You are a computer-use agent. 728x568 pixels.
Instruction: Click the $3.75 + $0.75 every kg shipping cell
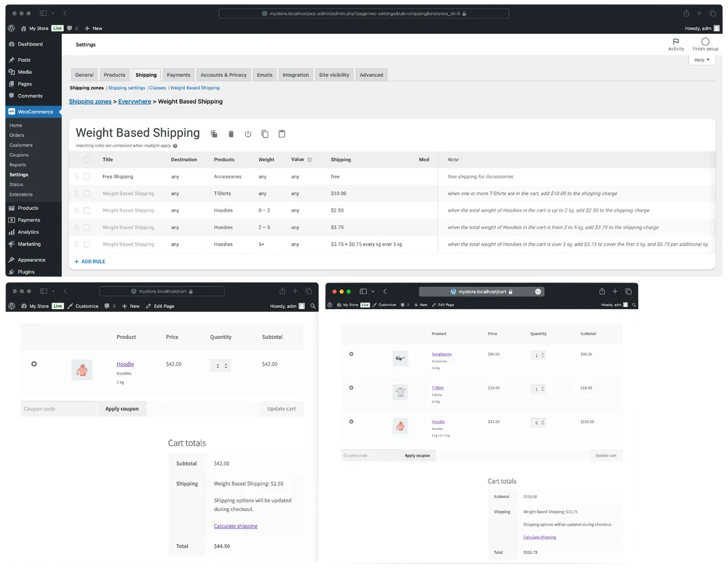coord(366,244)
